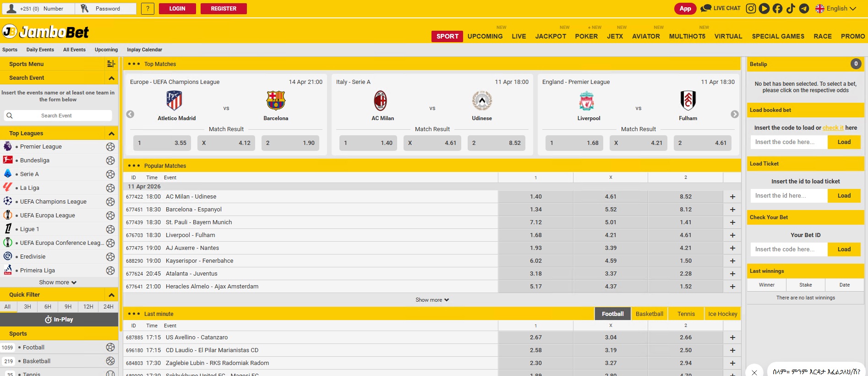Open the VIRTUAL tab
This screenshot has width=868, height=376.
tap(728, 36)
